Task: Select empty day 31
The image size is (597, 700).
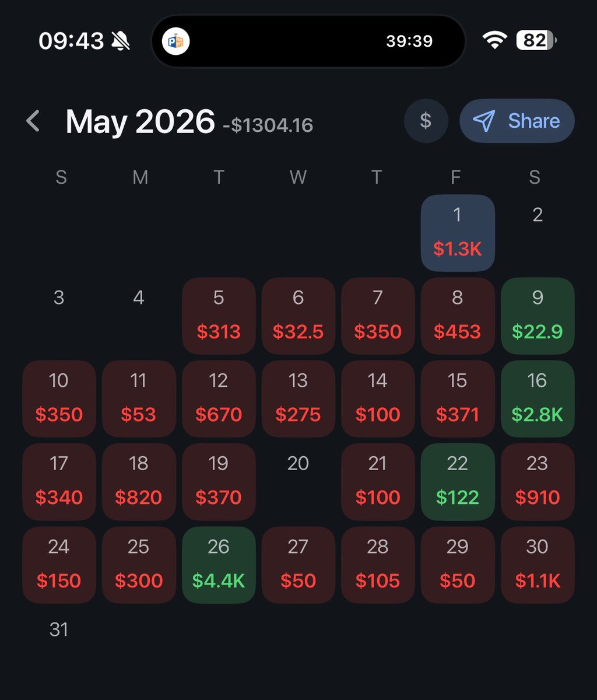Action: [59, 629]
